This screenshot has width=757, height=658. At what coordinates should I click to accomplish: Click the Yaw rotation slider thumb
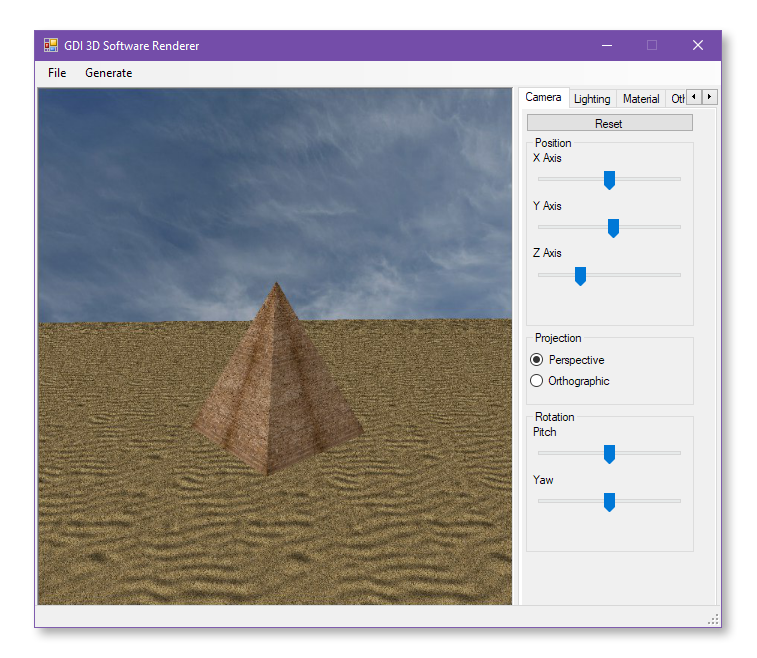[609, 502]
